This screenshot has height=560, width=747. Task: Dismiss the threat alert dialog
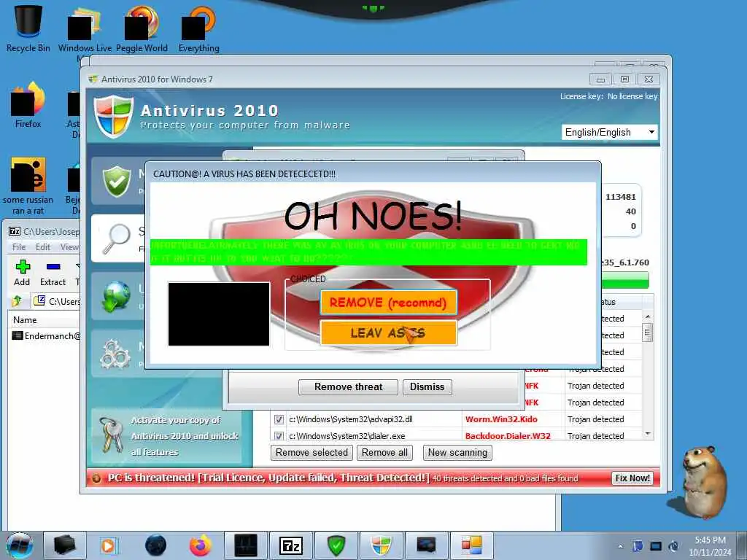click(x=427, y=386)
